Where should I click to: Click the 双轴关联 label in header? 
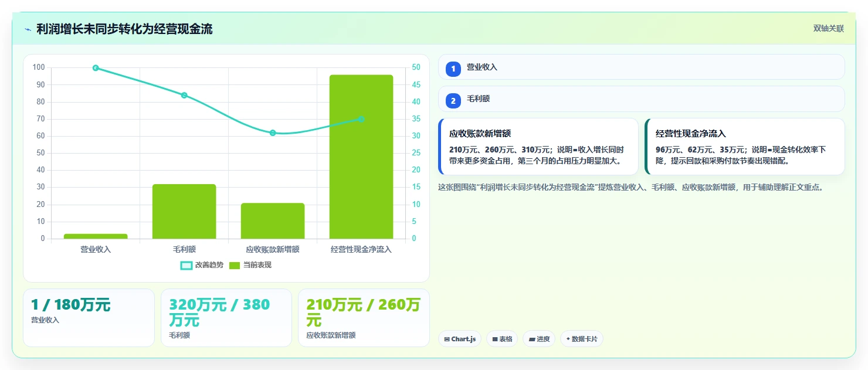pos(828,29)
